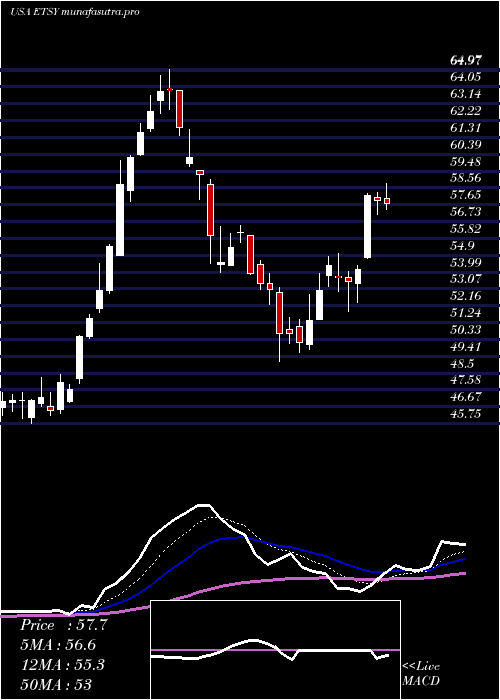Click the 45.75 price axis label
The image size is (500, 700).
point(465,415)
